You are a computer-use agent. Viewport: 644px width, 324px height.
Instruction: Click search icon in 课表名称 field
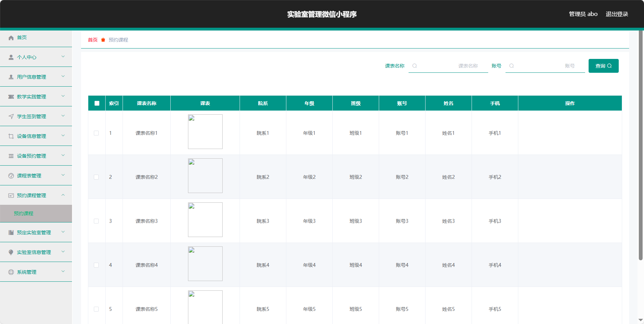(414, 66)
